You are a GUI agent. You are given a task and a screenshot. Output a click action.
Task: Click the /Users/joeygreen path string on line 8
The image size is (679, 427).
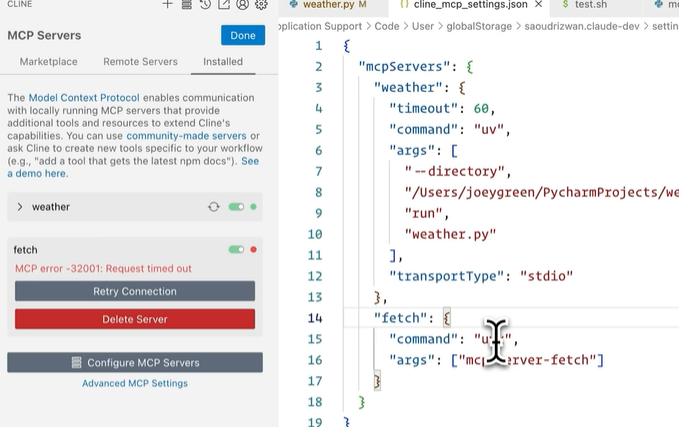542,192
